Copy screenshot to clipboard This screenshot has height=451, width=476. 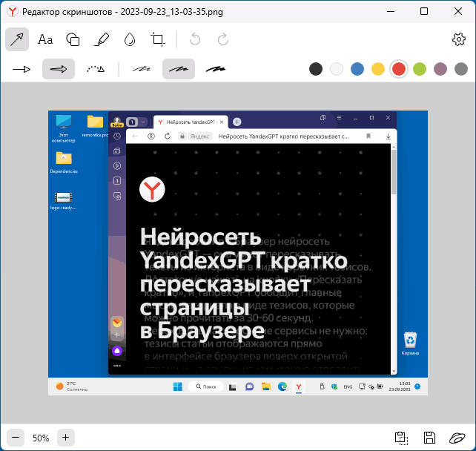(401, 438)
